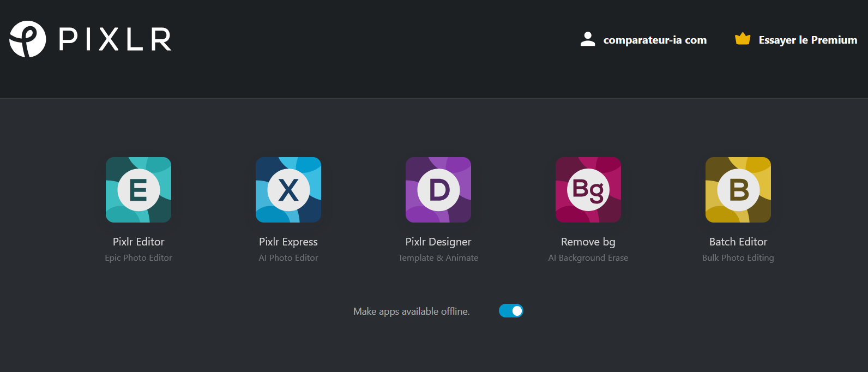Click the 'AI Background Erase' subtitle
The image size is (868, 372).
click(588, 258)
